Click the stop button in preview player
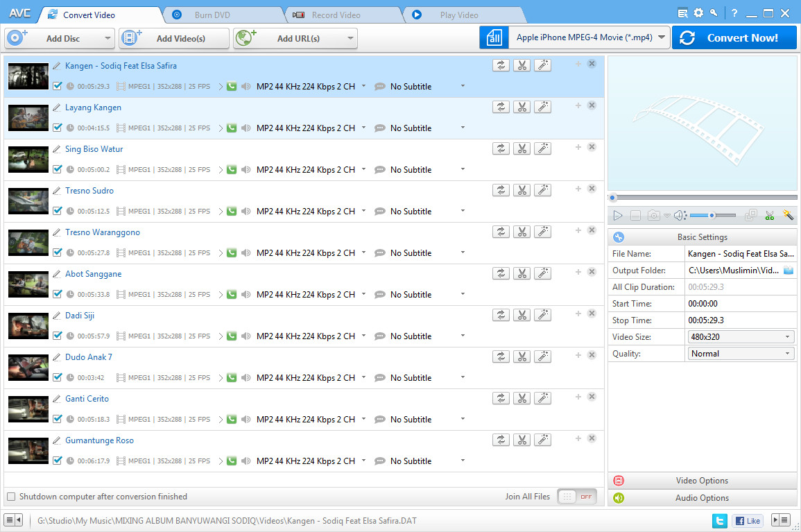The height and width of the screenshot is (532, 801). [635, 216]
